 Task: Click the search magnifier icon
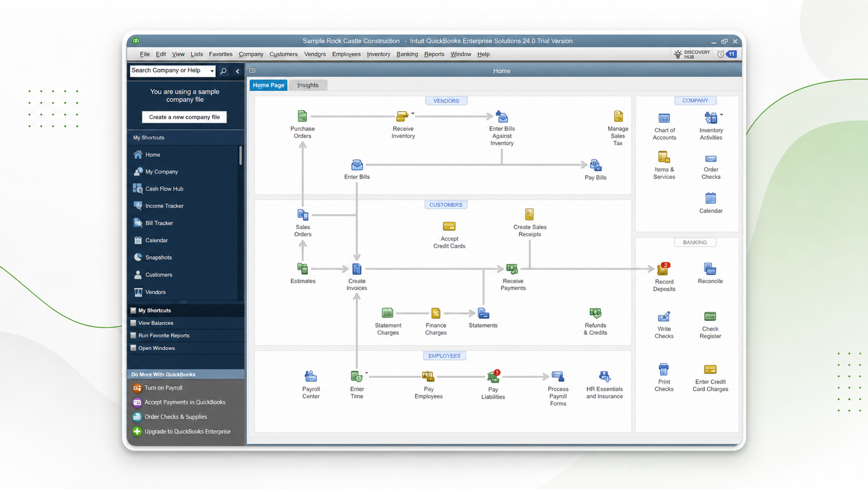[223, 71]
